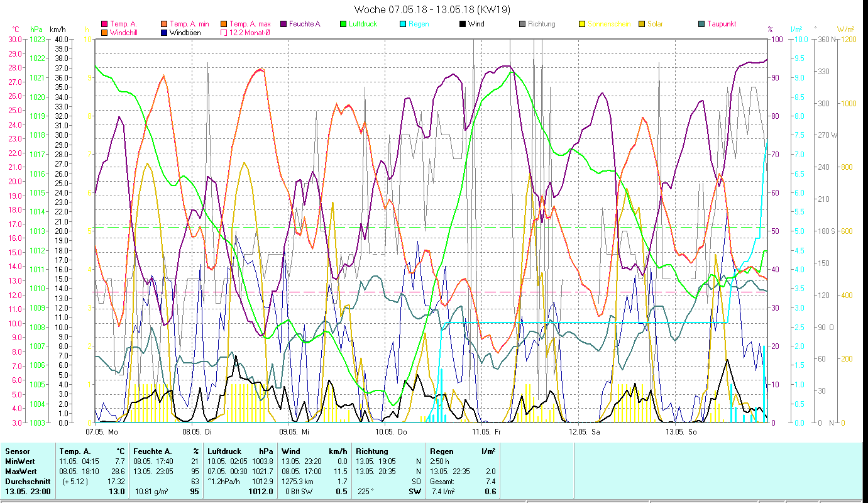868x503 pixels.
Task: Click the 'W/m²' axis unit label
Action: point(846,30)
